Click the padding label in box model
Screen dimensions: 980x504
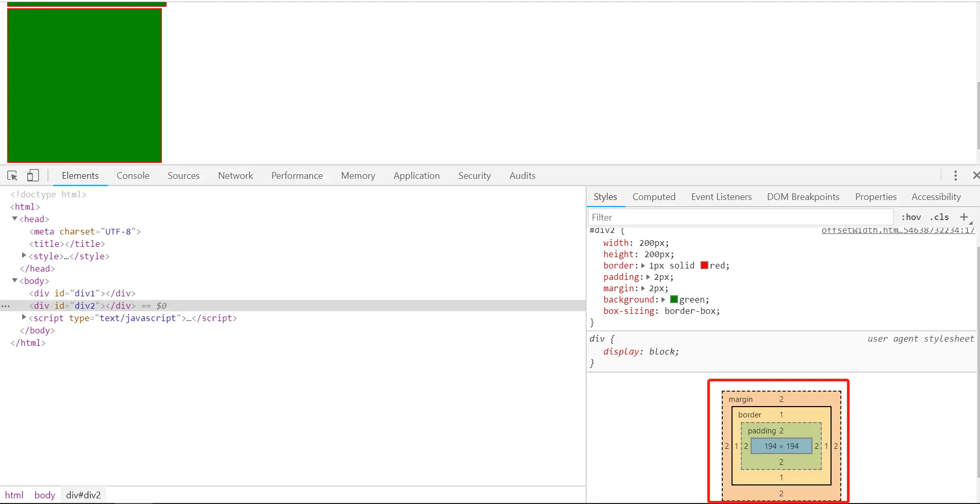click(761, 431)
